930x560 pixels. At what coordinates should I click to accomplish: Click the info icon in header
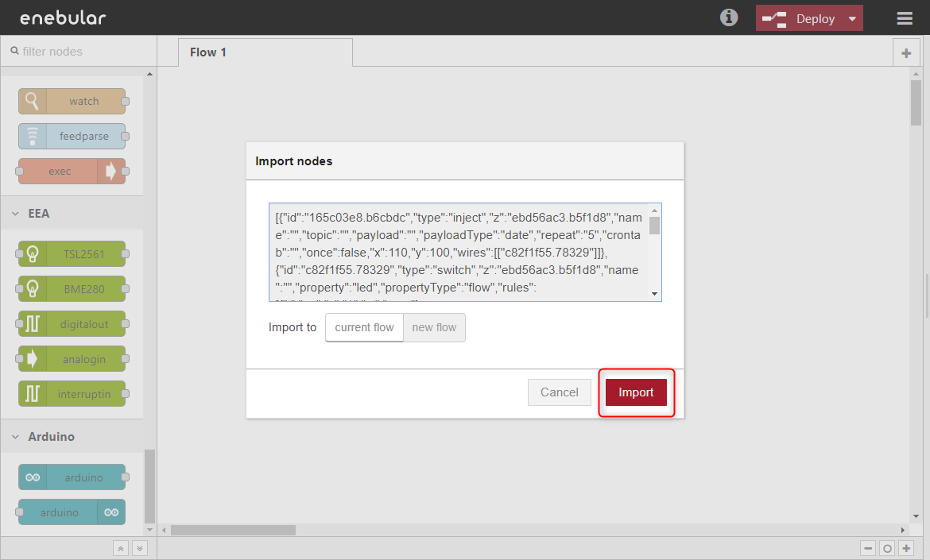coord(728,17)
